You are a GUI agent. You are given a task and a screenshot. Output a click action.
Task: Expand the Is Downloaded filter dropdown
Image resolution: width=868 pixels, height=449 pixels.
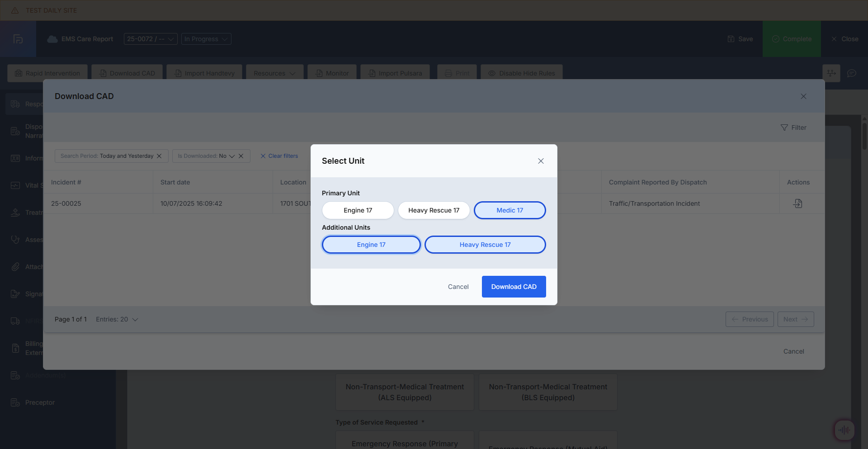coord(232,156)
